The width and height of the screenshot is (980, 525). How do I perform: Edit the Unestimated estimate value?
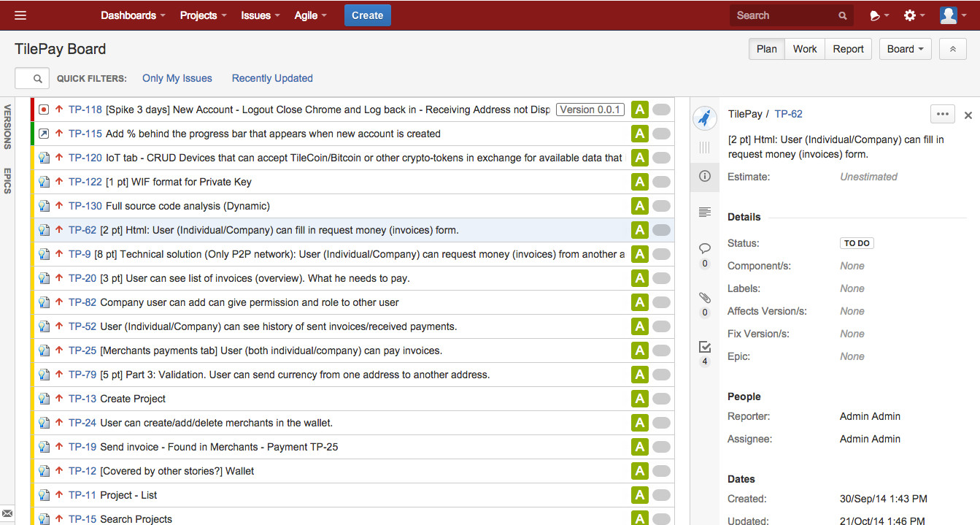(x=868, y=177)
